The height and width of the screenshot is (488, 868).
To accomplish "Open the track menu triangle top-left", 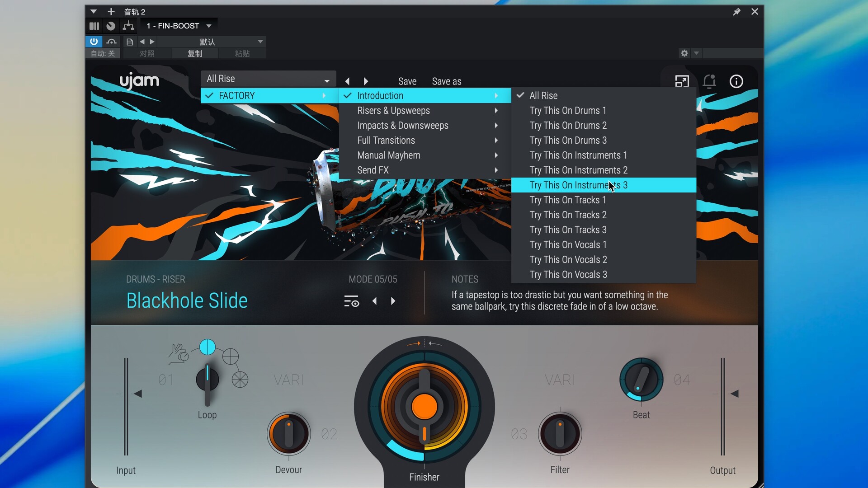I will (94, 11).
